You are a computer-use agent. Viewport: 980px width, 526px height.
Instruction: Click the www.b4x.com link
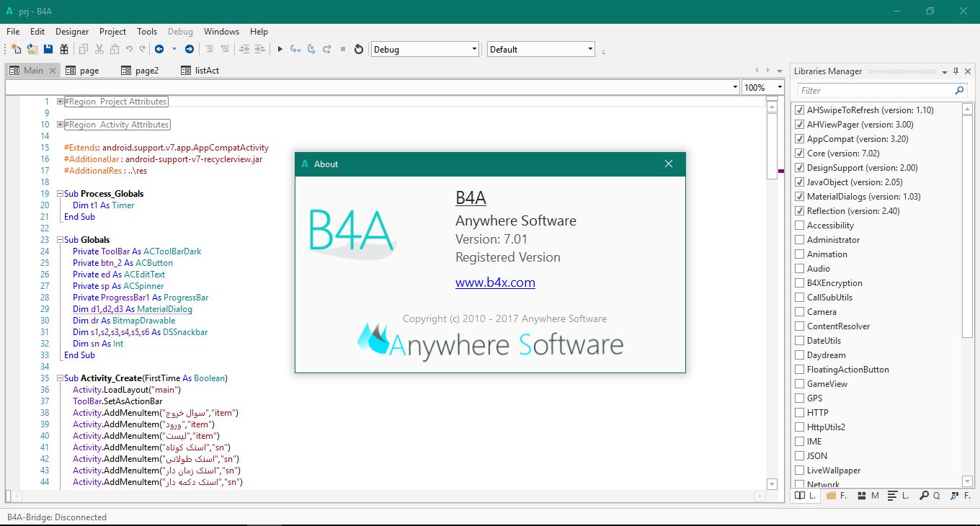click(x=495, y=282)
